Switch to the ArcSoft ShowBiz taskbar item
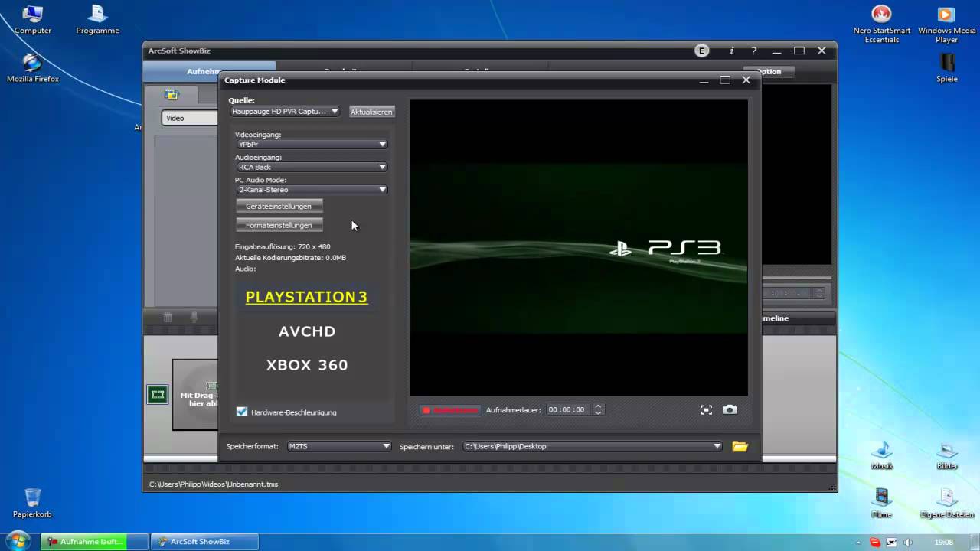Viewport: 980px width, 551px height. click(x=204, y=542)
